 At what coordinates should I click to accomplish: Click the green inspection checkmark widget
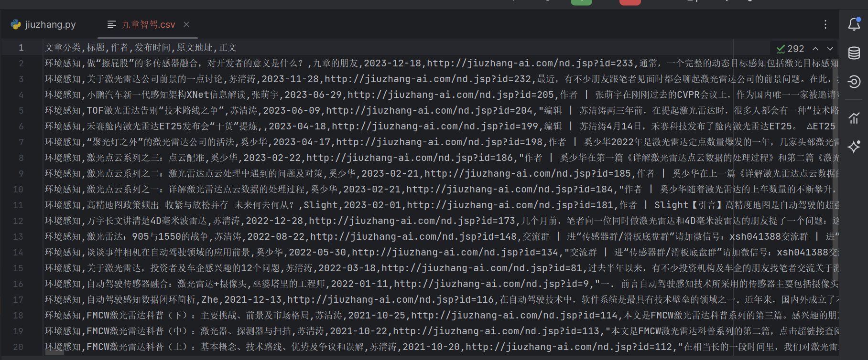pos(781,49)
